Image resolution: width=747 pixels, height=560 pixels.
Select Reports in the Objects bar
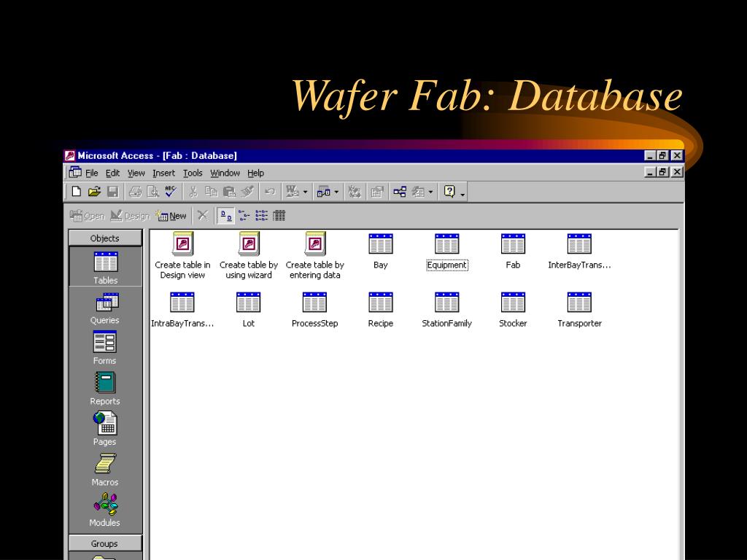click(x=105, y=389)
